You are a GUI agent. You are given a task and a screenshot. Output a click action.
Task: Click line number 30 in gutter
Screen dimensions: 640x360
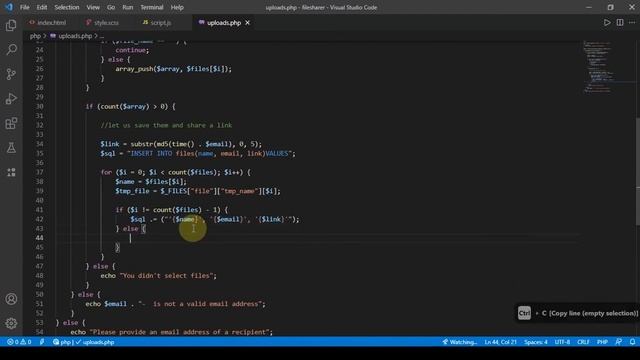point(39,107)
